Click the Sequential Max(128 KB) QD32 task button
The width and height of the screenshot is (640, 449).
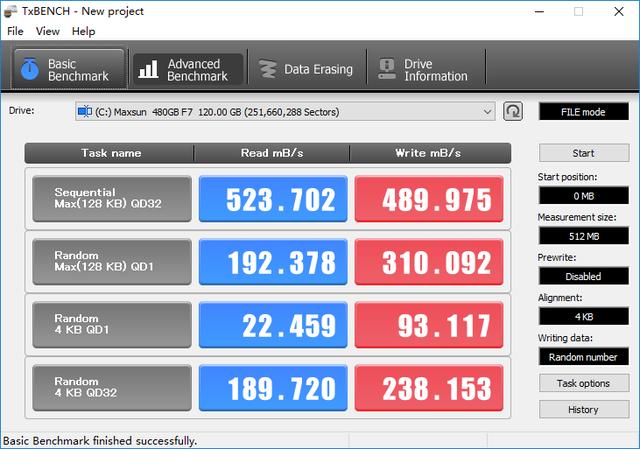tap(112, 199)
